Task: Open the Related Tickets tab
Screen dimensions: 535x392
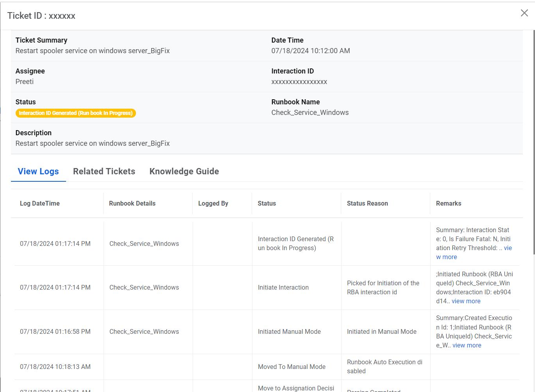Action: pyautogui.click(x=104, y=172)
